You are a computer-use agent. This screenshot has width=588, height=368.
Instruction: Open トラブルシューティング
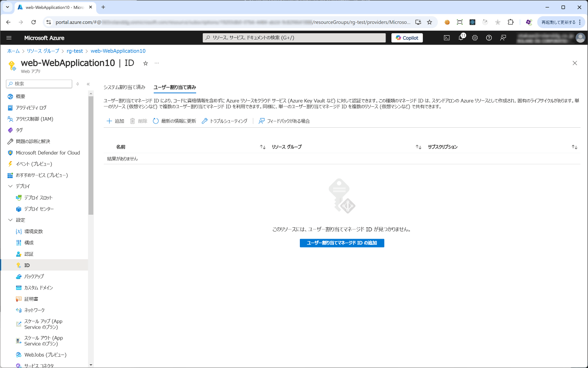225,121
